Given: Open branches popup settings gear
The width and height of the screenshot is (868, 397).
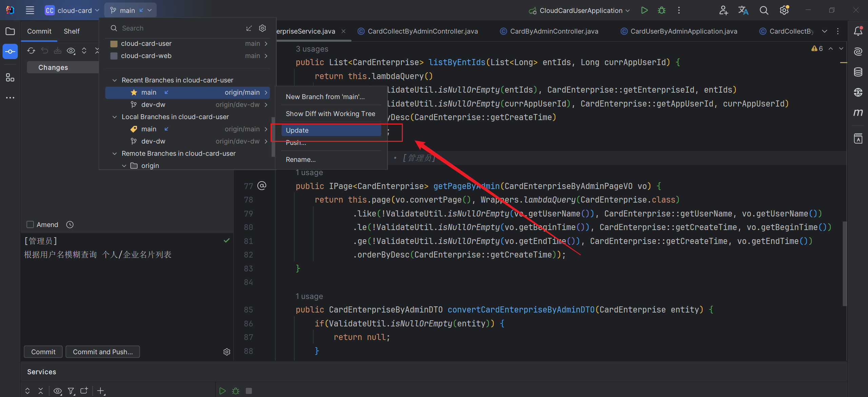Looking at the screenshot, I should pyautogui.click(x=262, y=28).
